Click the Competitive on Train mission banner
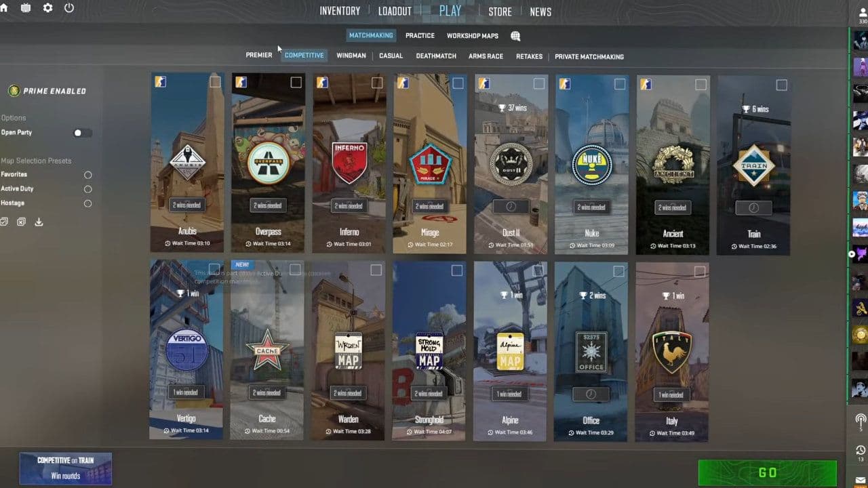Viewport: 868px width, 488px height. point(66,468)
